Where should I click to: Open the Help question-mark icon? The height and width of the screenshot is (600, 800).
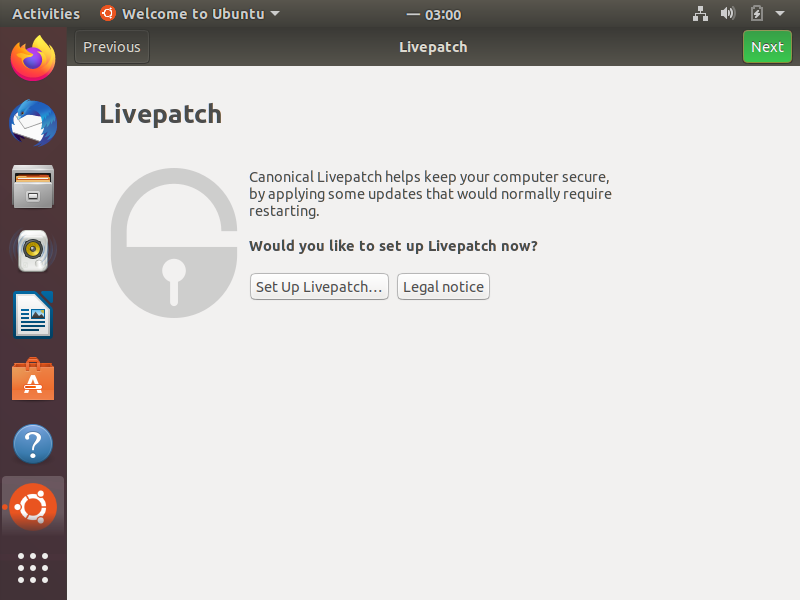pos(33,444)
